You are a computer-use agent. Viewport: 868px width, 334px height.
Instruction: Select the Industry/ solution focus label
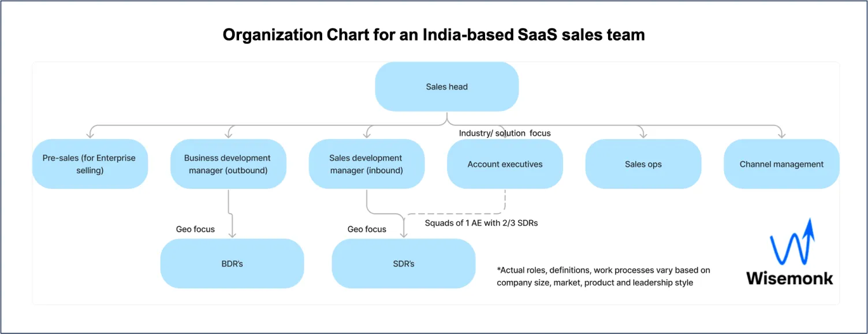coord(505,133)
